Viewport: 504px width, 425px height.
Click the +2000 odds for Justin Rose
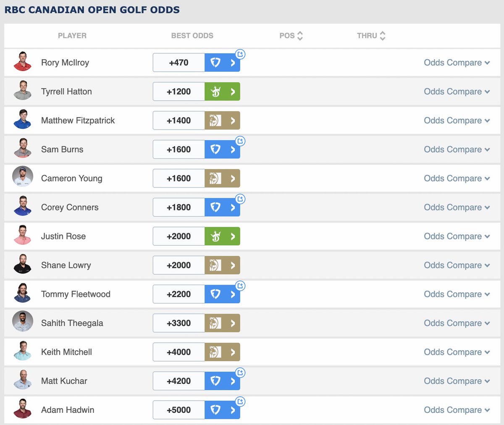click(179, 236)
